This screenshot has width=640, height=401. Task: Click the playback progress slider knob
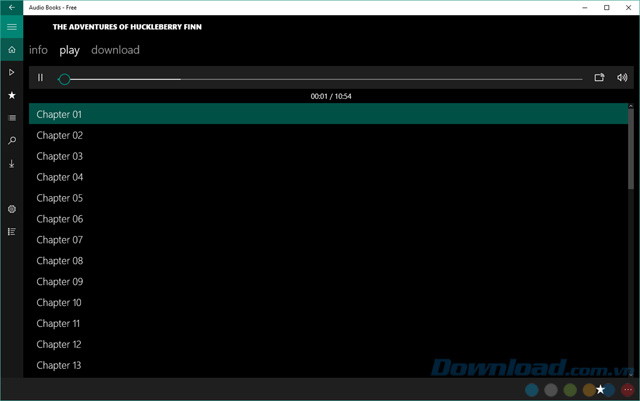(64, 79)
